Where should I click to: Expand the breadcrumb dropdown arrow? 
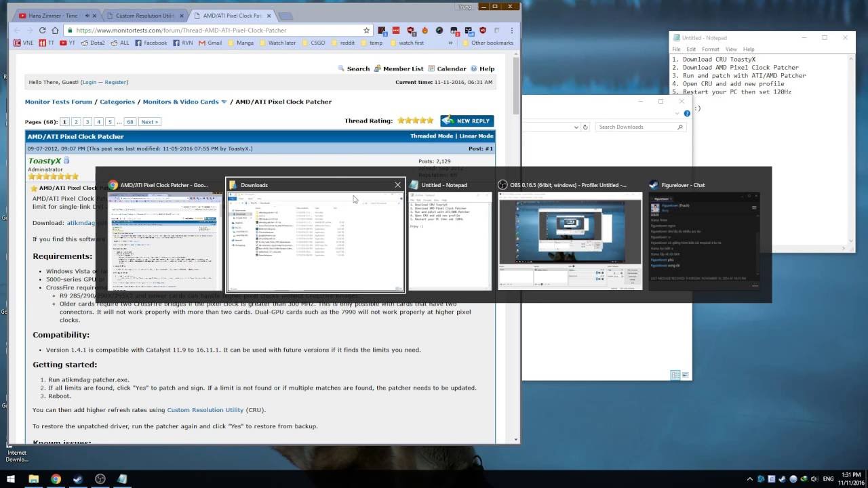(x=224, y=102)
